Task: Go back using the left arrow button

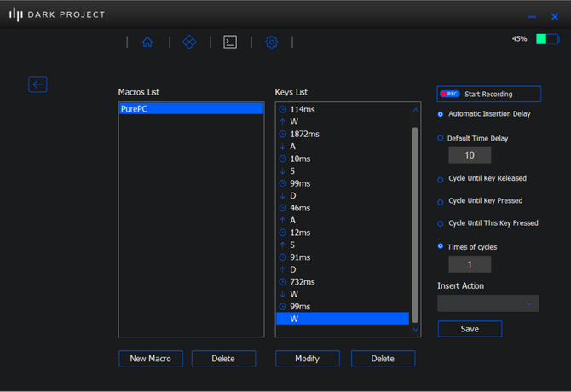Action: pyautogui.click(x=37, y=84)
